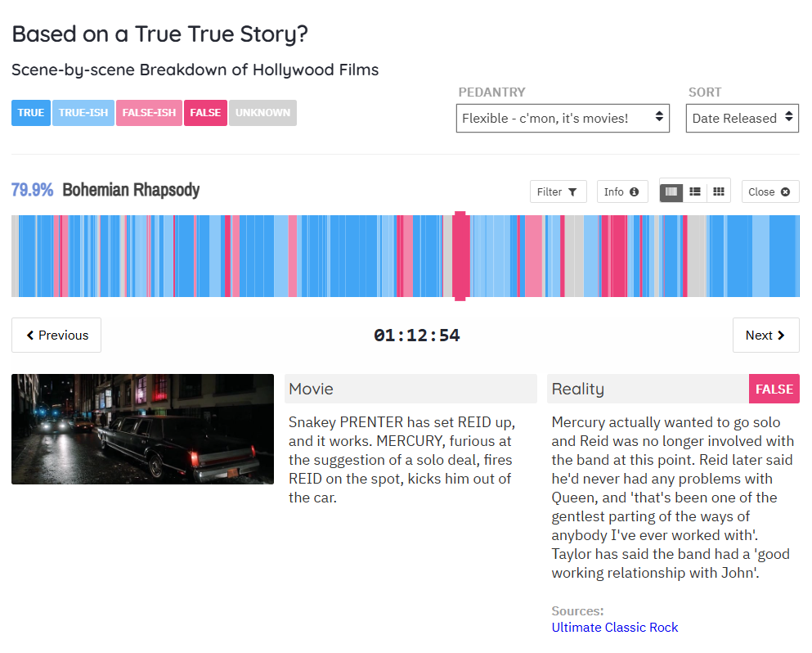Open the Filter funnel button
The image size is (812, 653).
coord(557,191)
